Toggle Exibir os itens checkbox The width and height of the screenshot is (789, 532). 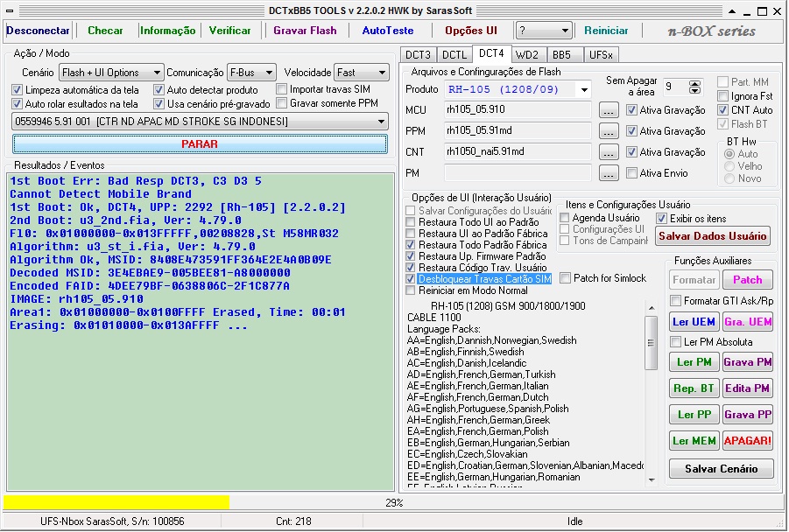tap(662, 219)
